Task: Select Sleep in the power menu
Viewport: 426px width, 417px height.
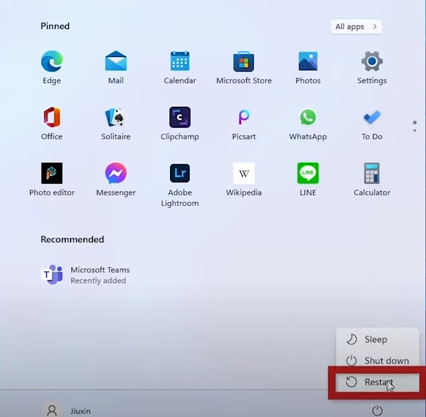Action: point(377,339)
